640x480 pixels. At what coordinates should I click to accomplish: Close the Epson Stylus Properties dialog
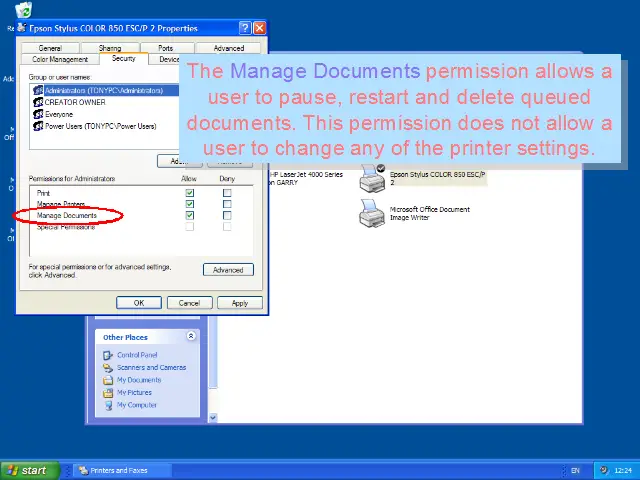260,28
